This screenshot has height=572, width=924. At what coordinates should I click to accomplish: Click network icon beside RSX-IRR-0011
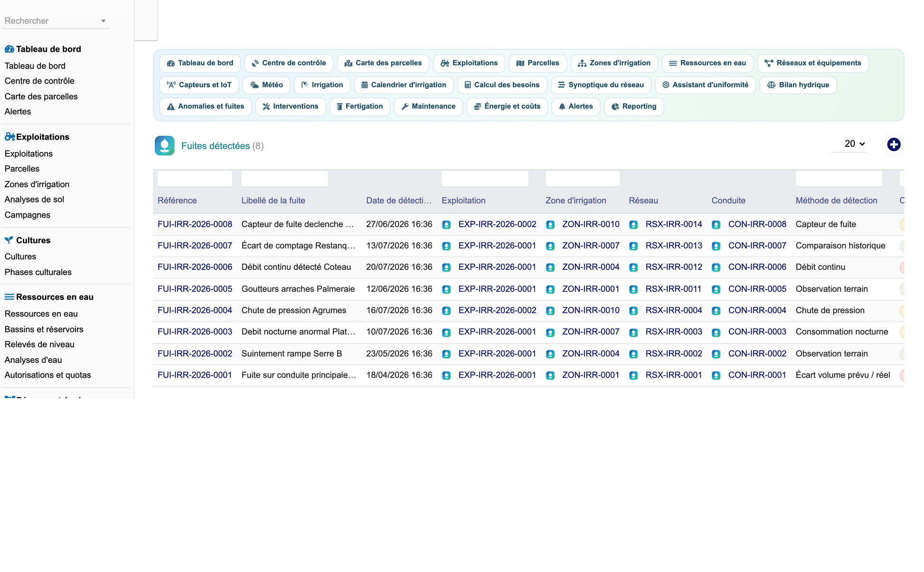(633, 289)
